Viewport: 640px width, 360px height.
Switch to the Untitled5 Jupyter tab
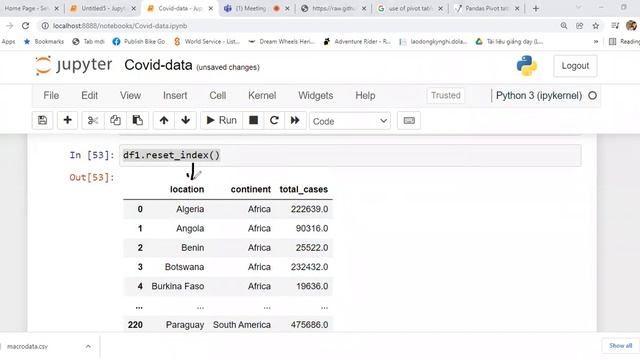click(x=102, y=8)
